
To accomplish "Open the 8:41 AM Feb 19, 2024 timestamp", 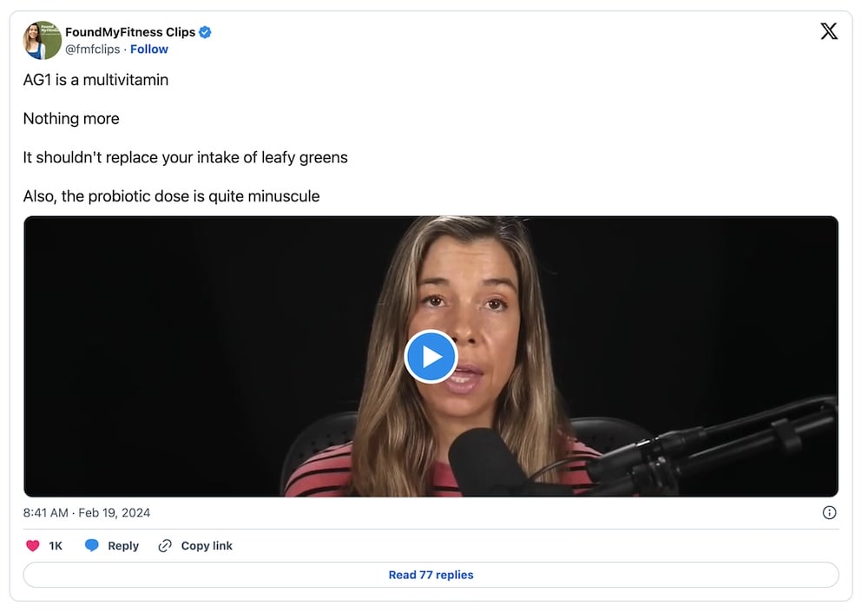I will tap(87, 513).
